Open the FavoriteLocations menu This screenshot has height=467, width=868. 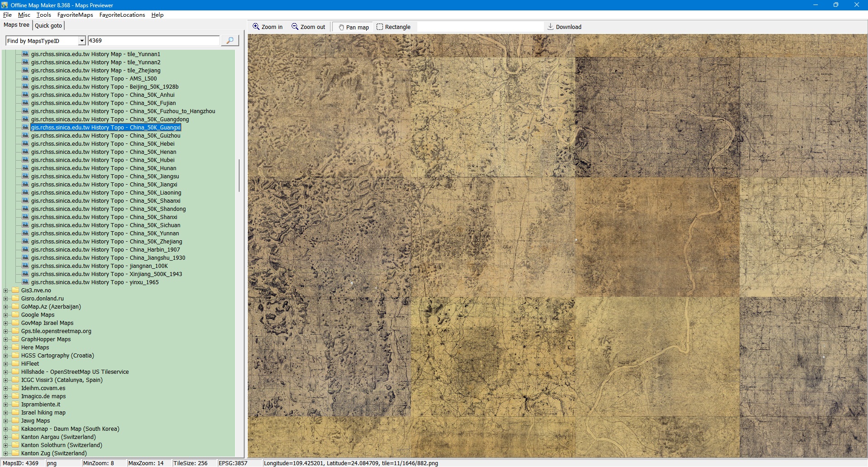tap(122, 15)
